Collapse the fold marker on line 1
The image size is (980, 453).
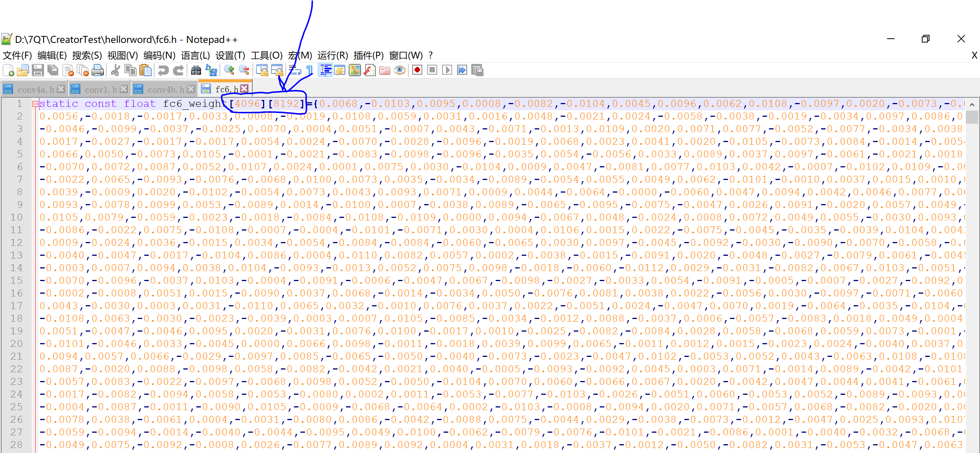pyautogui.click(x=35, y=104)
